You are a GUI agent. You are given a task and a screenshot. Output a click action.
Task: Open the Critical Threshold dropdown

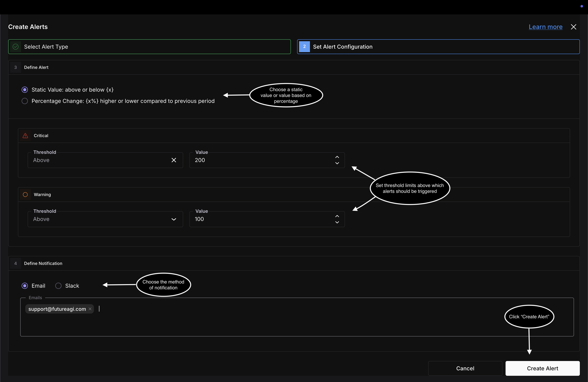point(105,160)
